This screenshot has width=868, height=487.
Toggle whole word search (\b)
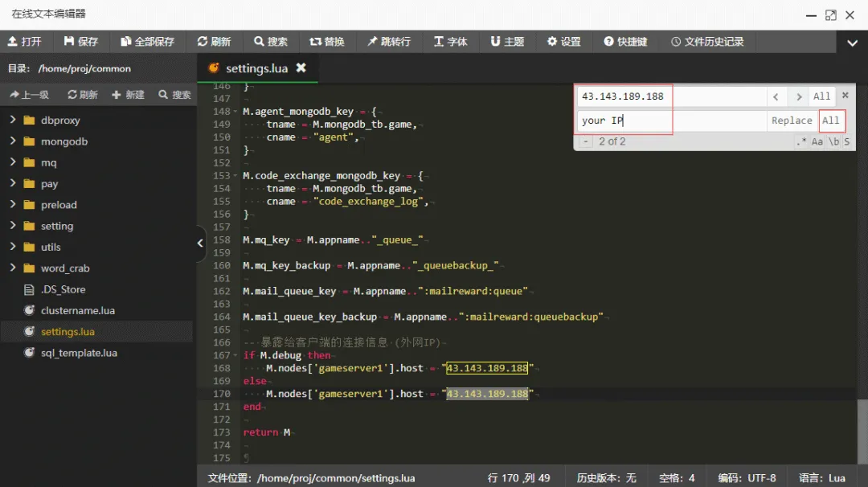(833, 141)
